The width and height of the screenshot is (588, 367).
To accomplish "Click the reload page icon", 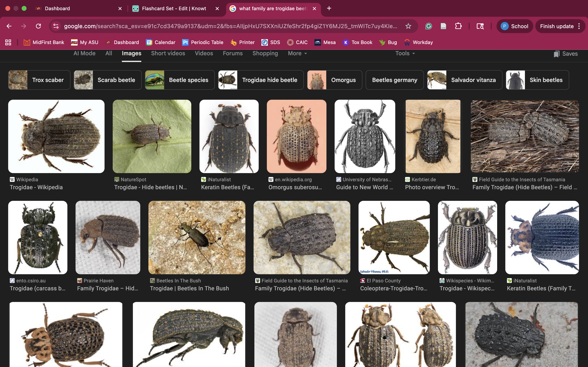I will coord(38,26).
